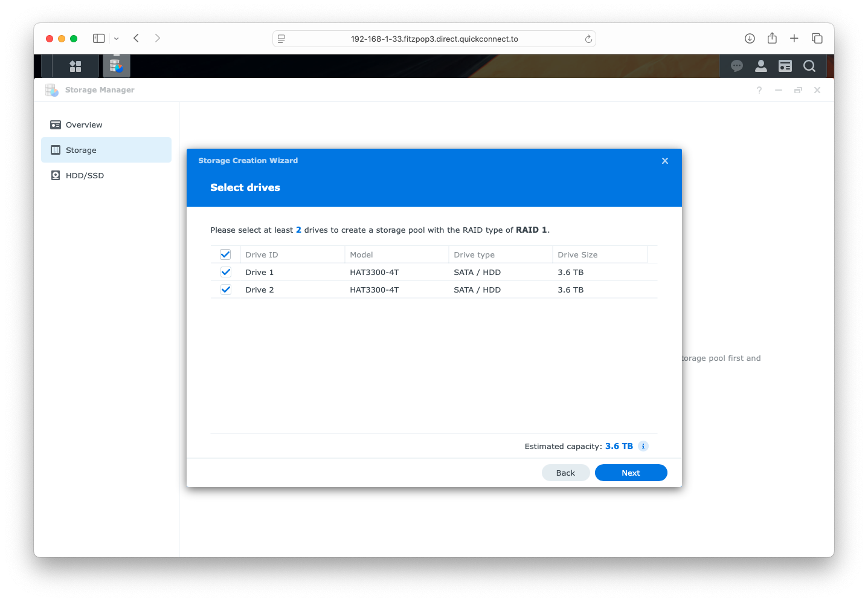
Task: Click the Next button
Action: pos(631,473)
